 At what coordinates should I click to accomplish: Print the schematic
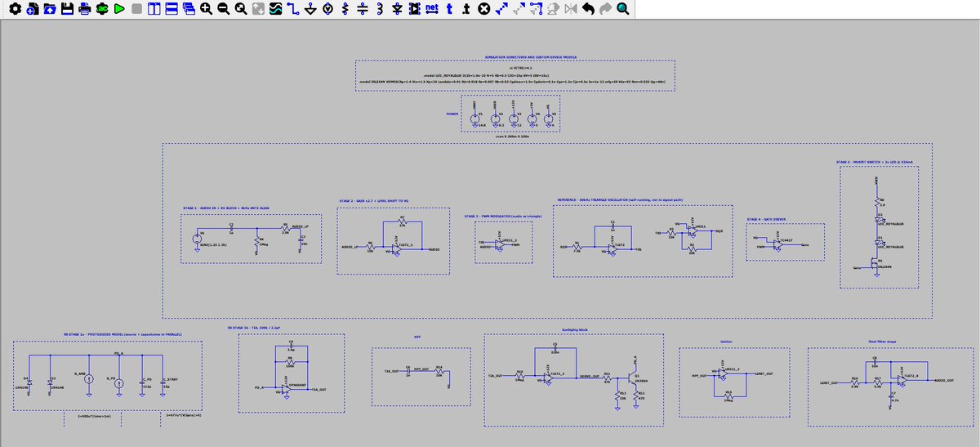[85, 9]
